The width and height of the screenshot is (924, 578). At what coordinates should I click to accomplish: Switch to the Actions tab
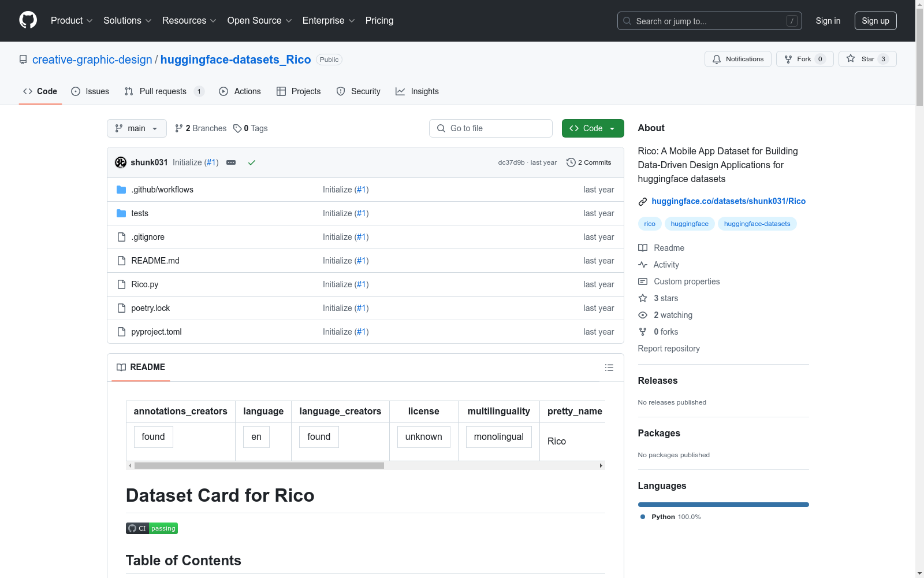click(x=240, y=91)
